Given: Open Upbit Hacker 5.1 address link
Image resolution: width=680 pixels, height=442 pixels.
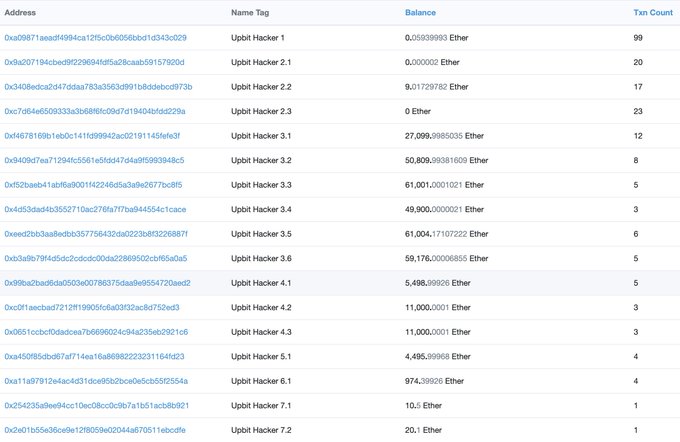Looking at the screenshot, I should [96, 356].
